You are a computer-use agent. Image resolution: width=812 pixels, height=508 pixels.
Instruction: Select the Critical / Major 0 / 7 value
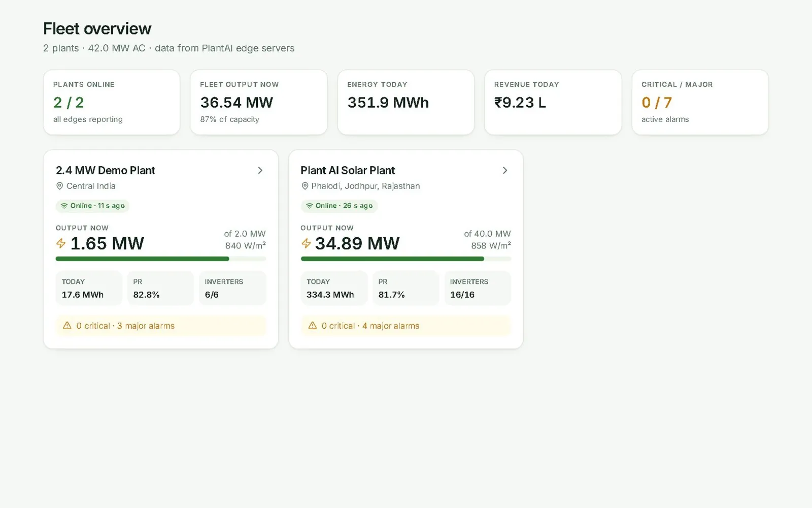pyautogui.click(x=657, y=103)
